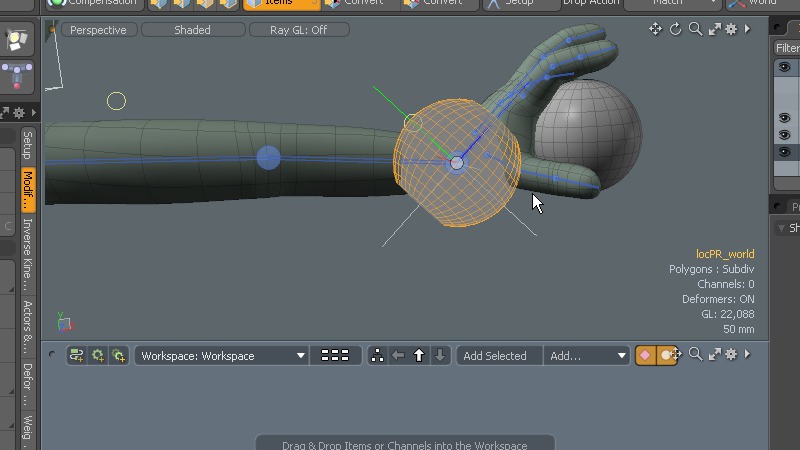Open the Add... dropdown menu
Viewport: 800px width, 450px height.
click(587, 355)
